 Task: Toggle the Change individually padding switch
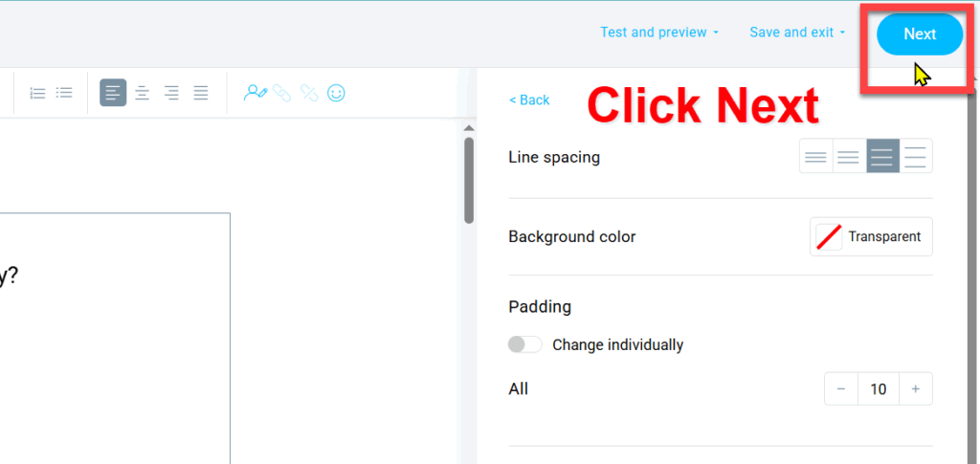(x=525, y=344)
